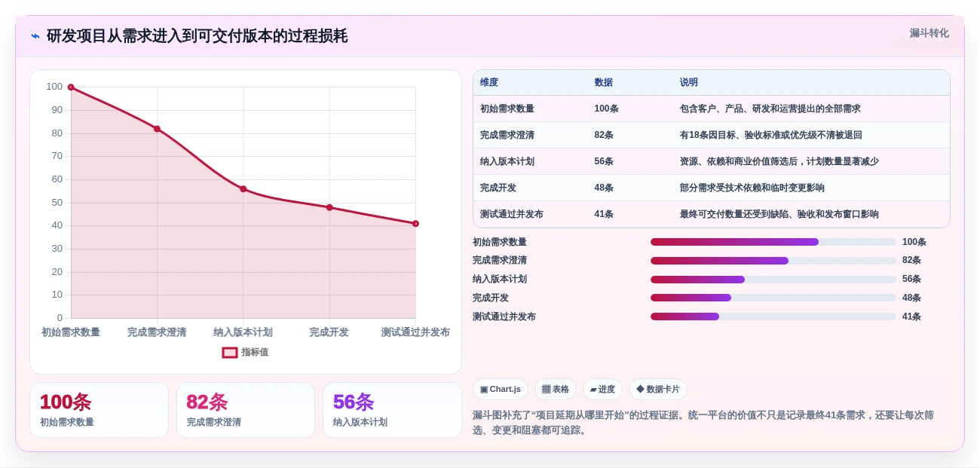Screen dimensions: 980x468
Task: Click the 82条 完成需求澄清 data card
Action: point(246,410)
